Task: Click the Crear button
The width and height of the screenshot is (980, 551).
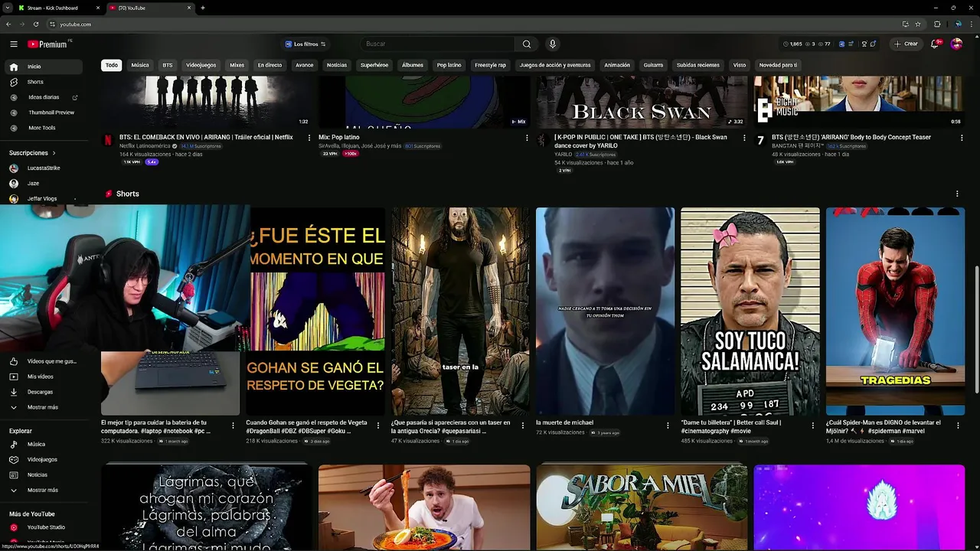Action: point(906,44)
